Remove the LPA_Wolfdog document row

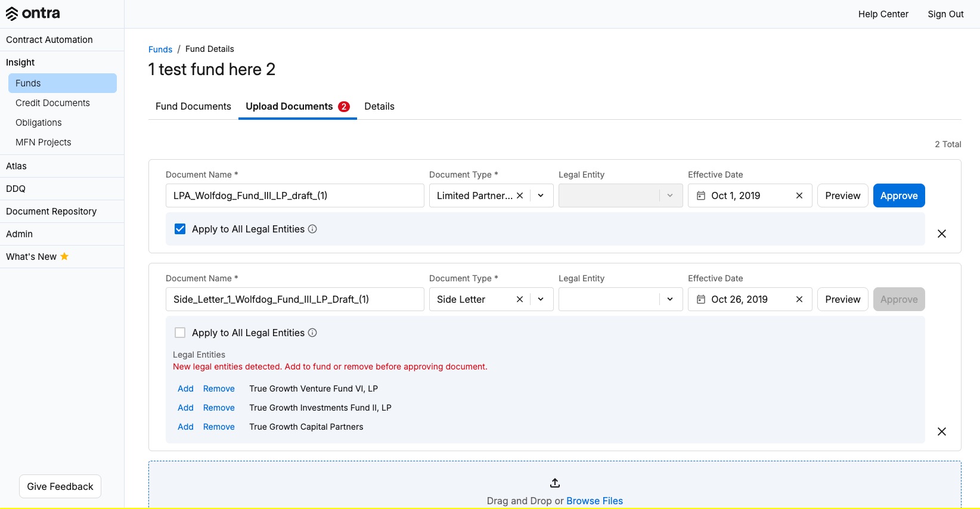tap(942, 234)
